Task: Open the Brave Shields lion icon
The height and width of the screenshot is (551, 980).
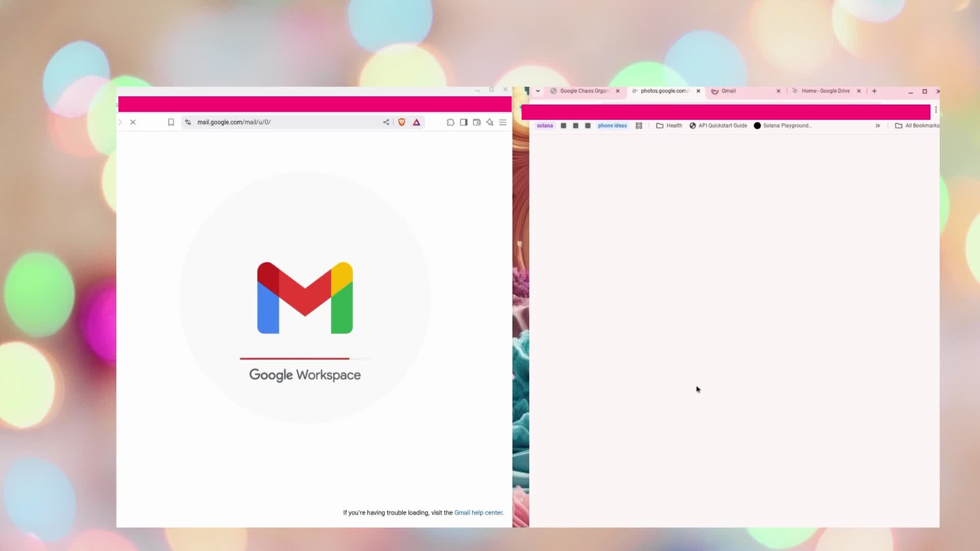Action: pyautogui.click(x=402, y=122)
